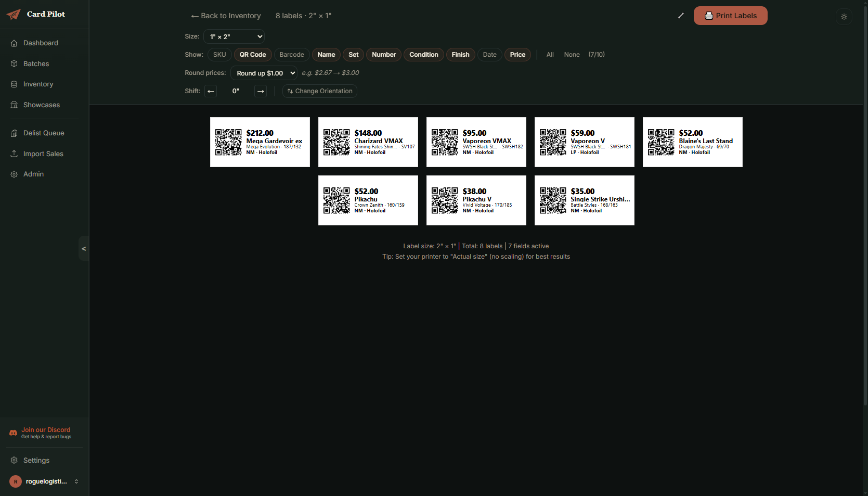This screenshot has width=868, height=496.
Task: Open Delist Queue from the sidebar
Action: tap(44, 133)
